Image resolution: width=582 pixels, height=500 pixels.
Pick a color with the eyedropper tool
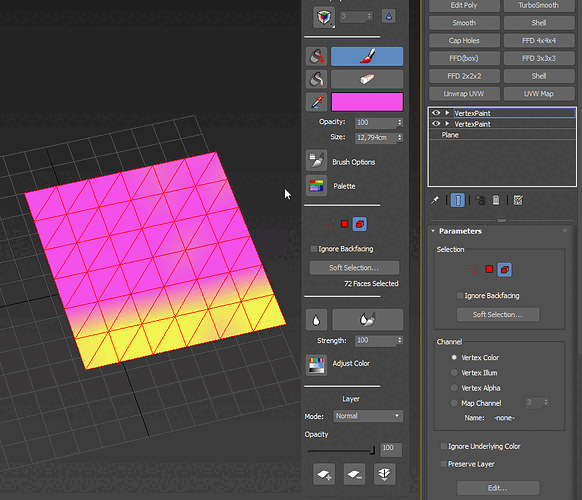click(x=316, y=102)
